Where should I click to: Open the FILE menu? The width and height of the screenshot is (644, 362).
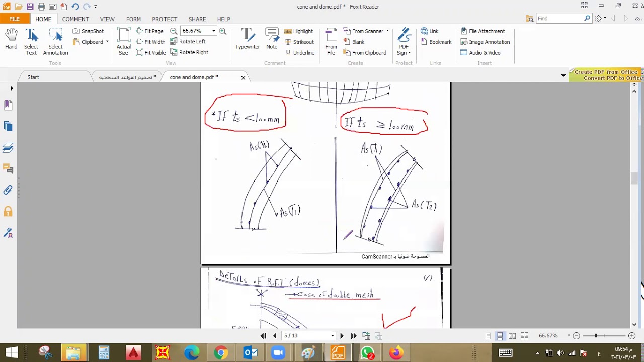click(x=15, y=19)
